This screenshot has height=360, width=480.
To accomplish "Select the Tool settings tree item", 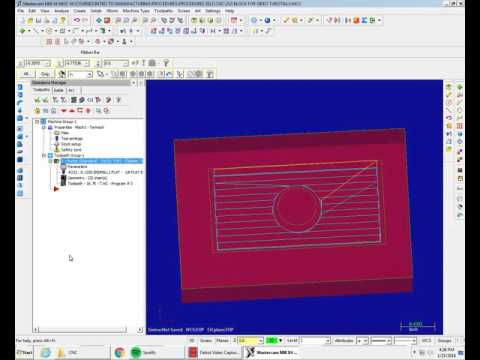I will [72, 138].
